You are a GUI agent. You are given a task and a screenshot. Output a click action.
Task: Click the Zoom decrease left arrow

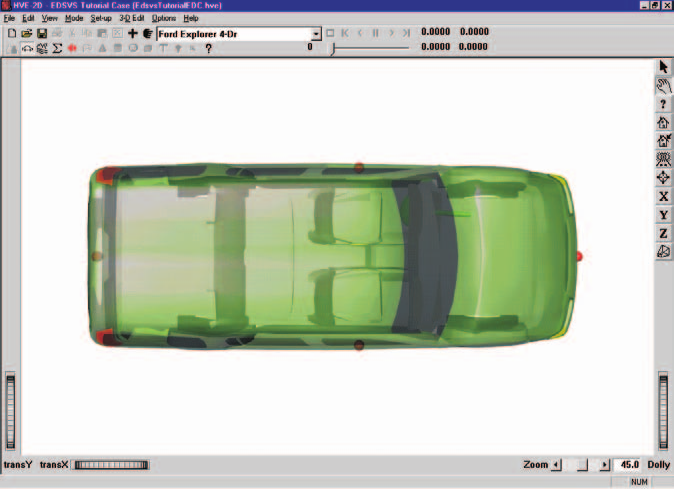pos(556,465)
